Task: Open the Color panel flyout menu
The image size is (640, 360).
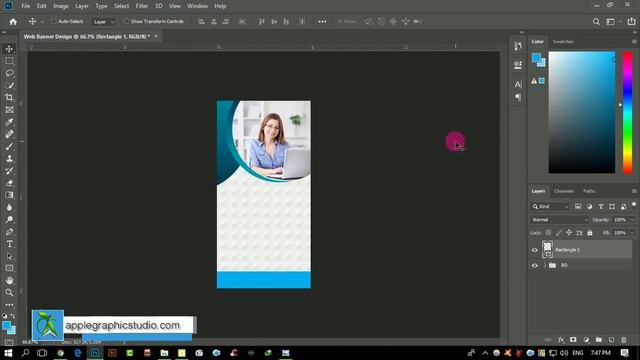Action: tap(634, 42)
